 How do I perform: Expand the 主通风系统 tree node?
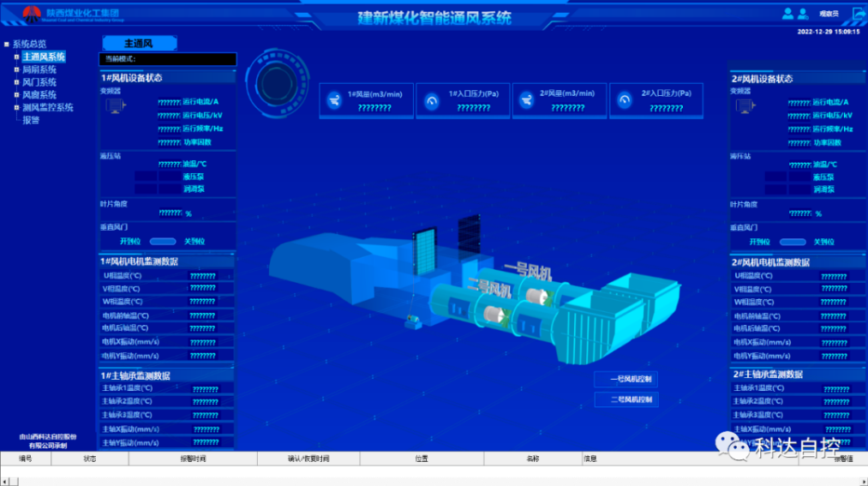[x=16, y=57]
